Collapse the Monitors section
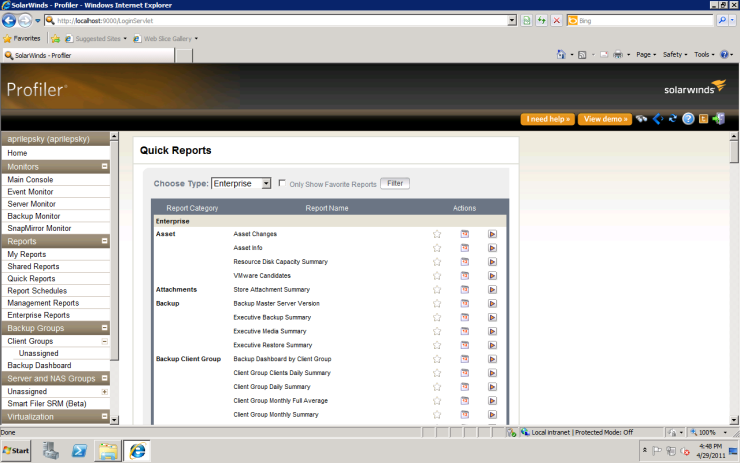Viewport: 740px width, 463px height. tap(105, 166)
